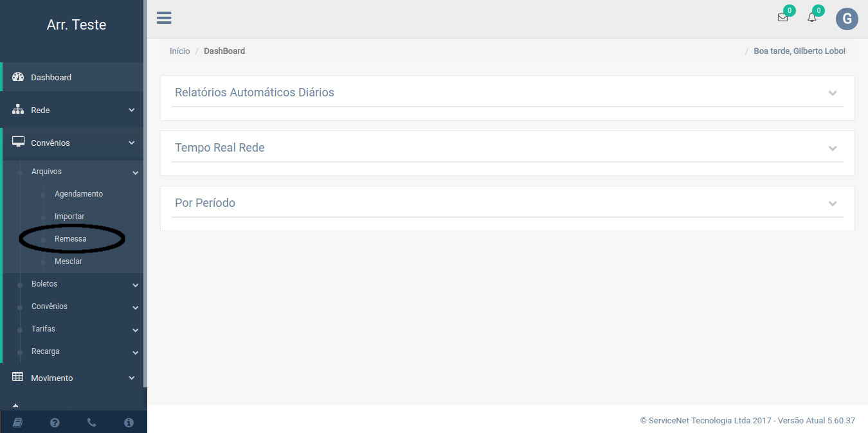Click the Início breadcrumb link
This screenshot has height=433, width=868.
179,51
